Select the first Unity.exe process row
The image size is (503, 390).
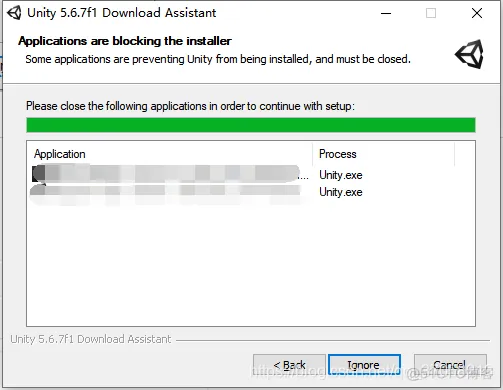(341, 175)
